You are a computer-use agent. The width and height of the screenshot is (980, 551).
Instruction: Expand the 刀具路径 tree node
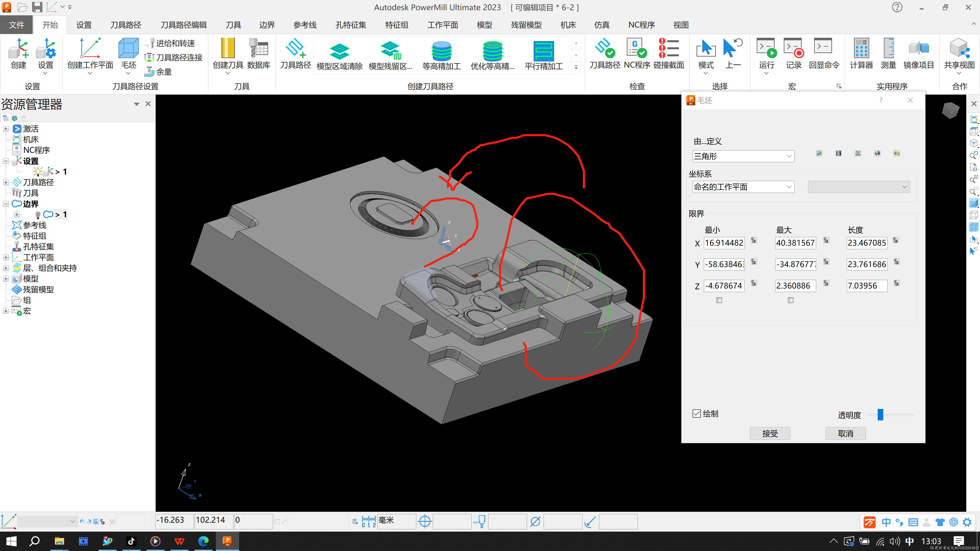click(6, 183)
